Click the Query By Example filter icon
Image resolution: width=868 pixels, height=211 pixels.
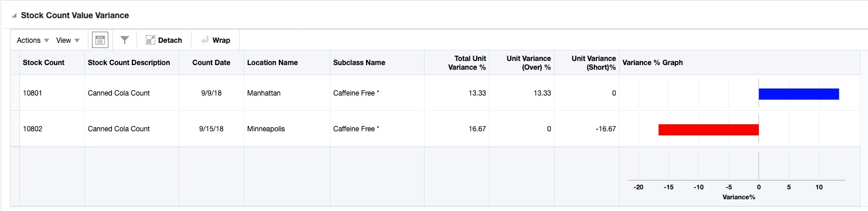click(124, 40)
